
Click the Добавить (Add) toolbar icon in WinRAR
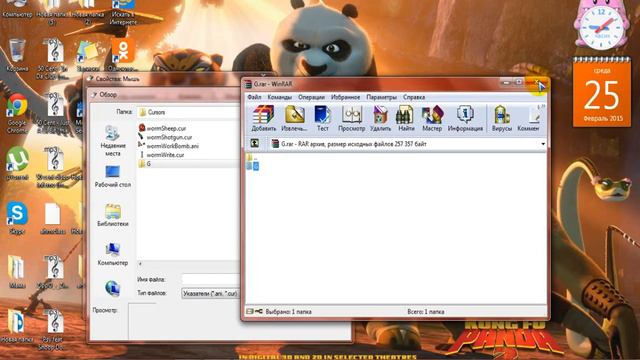point(263,118)
